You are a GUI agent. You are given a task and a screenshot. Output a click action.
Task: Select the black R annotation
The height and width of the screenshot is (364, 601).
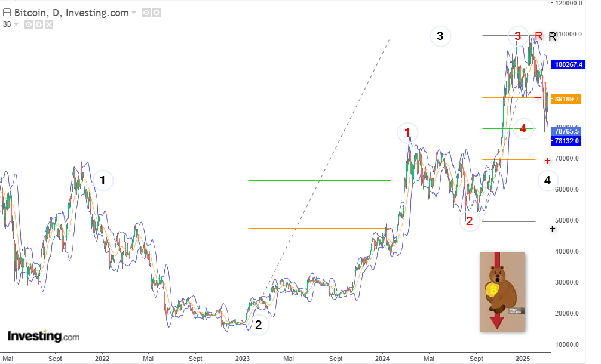(x=553, y=37)
